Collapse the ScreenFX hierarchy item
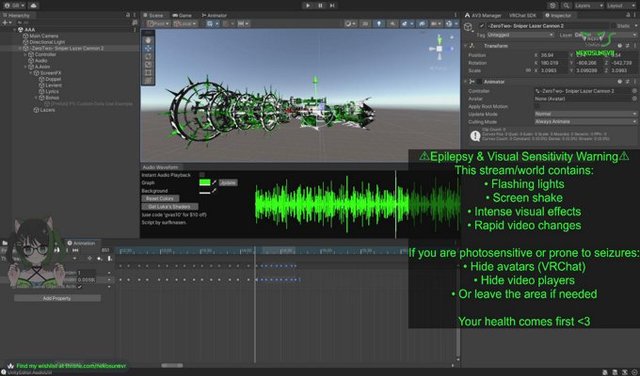 tap(31, 73)
